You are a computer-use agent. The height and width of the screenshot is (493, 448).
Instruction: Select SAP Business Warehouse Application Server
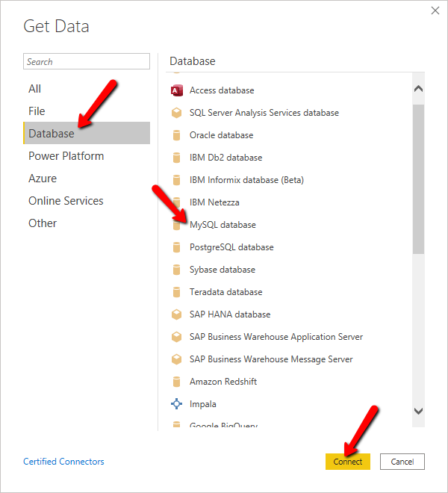[x=289, y=337]
